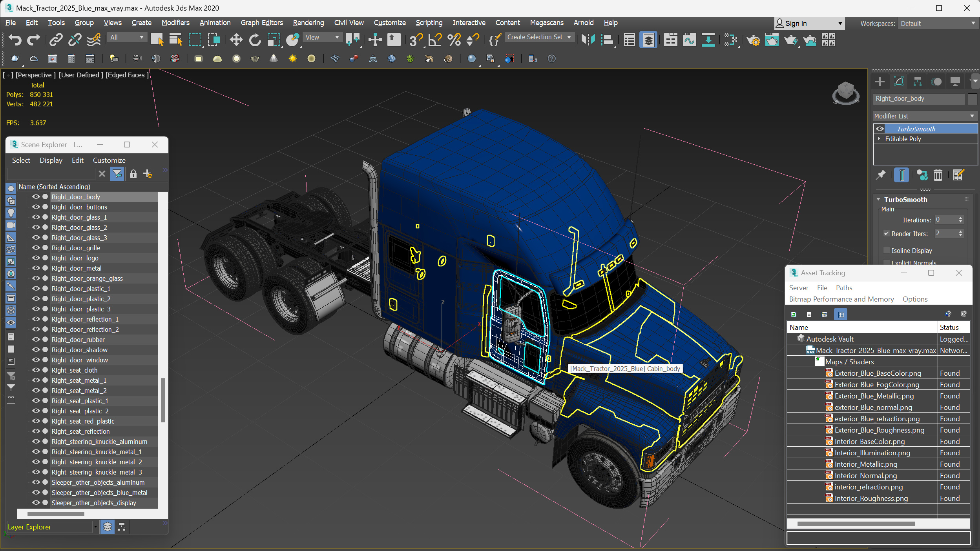The image size is (980, 551).
Task: Hide Right_door_buttons with eye icon
Action: (36, 207)
